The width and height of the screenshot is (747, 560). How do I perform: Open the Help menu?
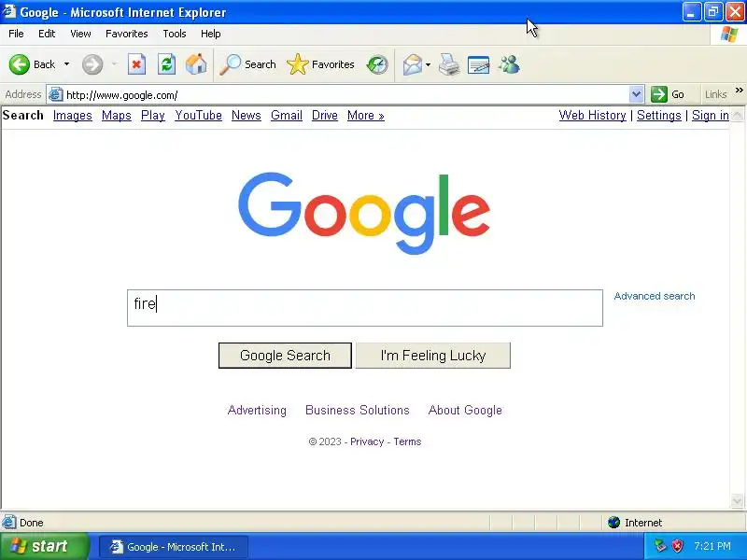pos(211,34)
